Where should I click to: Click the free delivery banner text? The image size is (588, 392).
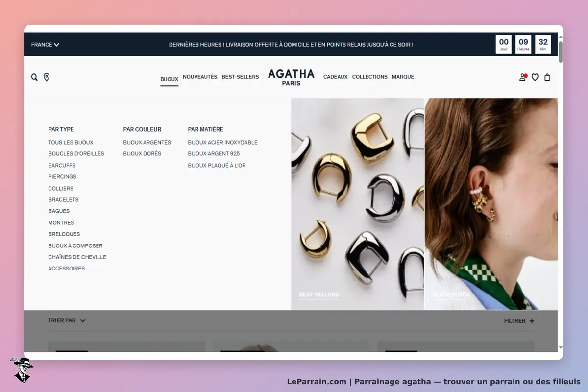click(291, 45)
